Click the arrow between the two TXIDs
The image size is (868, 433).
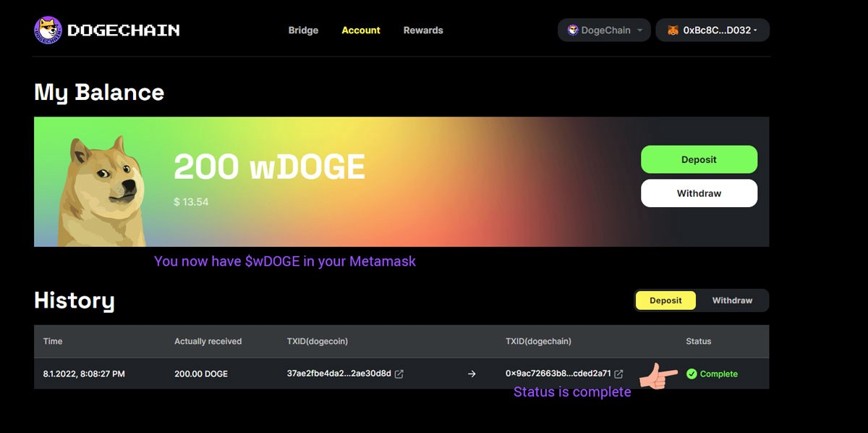click(x=472, y=374)
